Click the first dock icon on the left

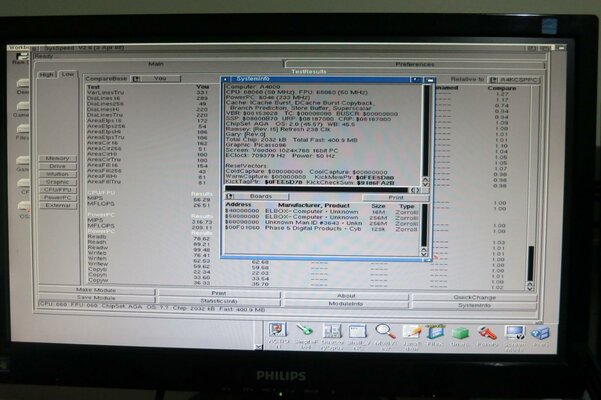click(278, 329)
